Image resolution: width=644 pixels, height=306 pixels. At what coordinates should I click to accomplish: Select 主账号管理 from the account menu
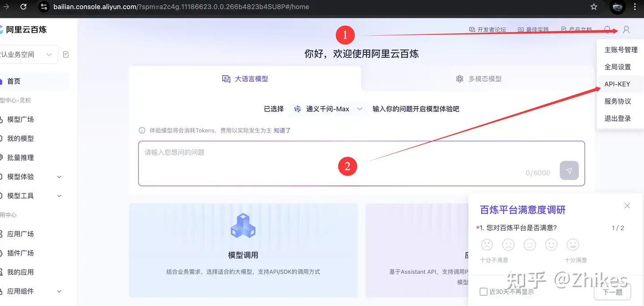click(x=621, y=50)
